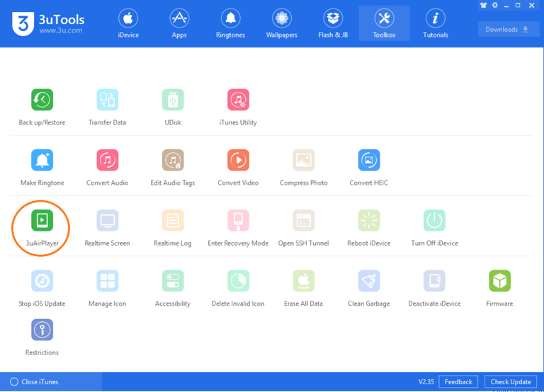The width and height of the screenshot is (544, 392).
Task: Open the Tutorials tab
Action: 435,23
